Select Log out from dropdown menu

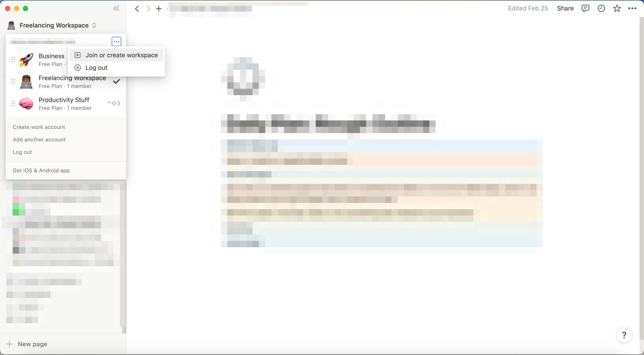point(96,67)
